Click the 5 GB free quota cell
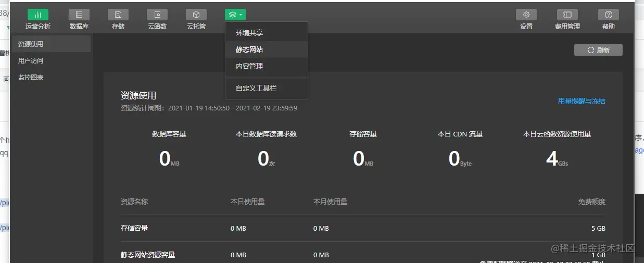 [x=598, y=228]
